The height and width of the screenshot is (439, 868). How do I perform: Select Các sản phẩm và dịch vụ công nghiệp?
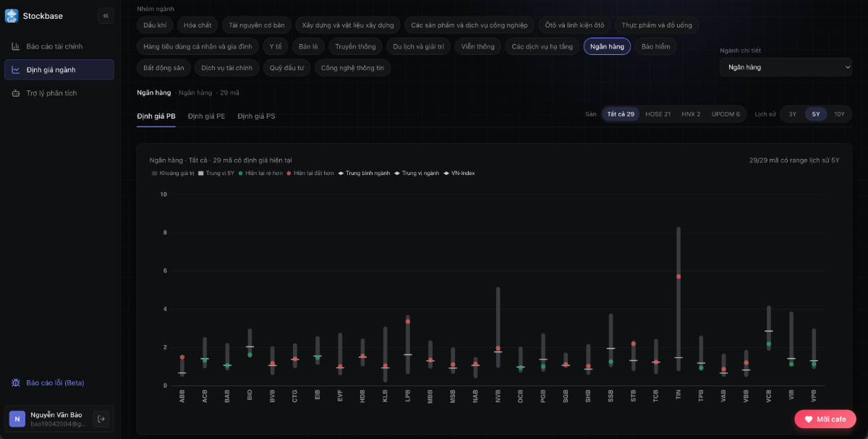click(469, 25)
